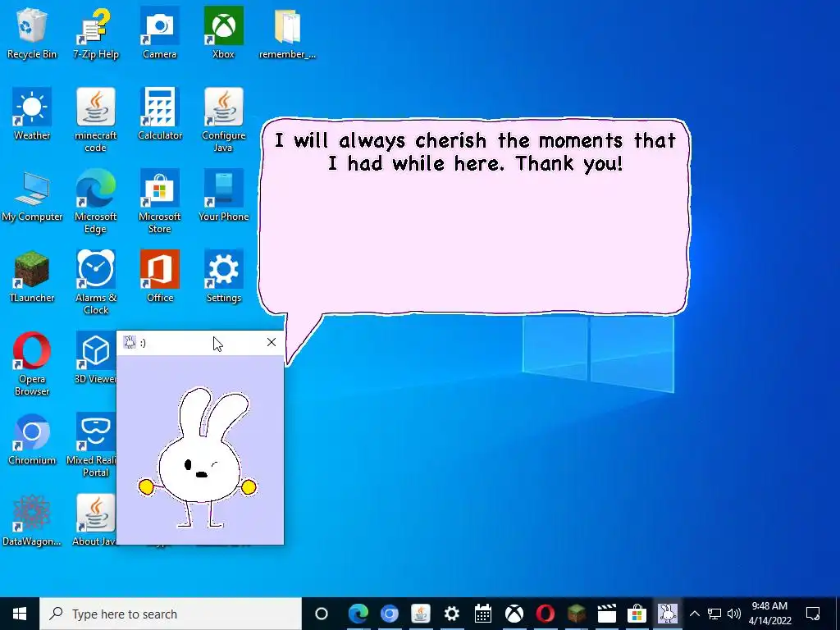Open the volume control in tray

(734, 614)
